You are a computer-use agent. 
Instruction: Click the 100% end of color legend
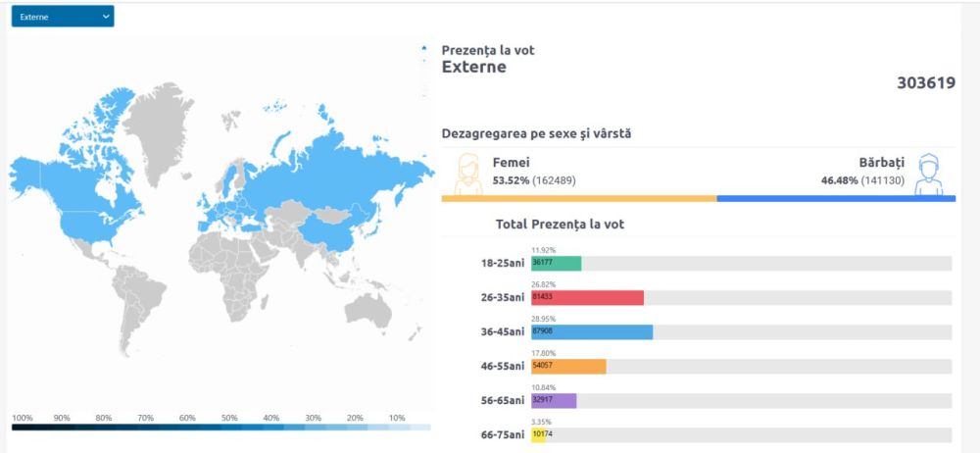click(x=22, y=428)
